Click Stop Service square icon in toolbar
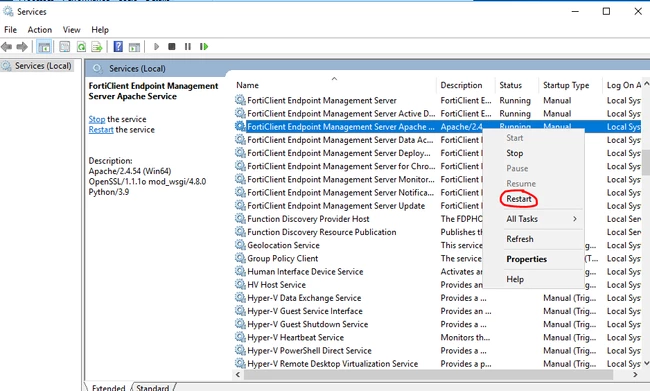650x391 pixels. 172,46
